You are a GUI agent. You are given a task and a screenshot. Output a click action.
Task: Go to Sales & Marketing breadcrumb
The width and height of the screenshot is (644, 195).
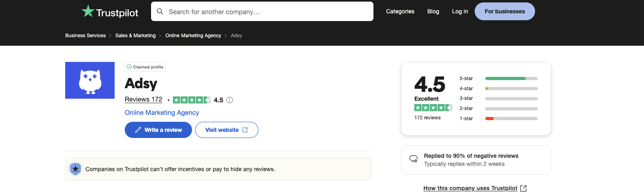(135, 36)
